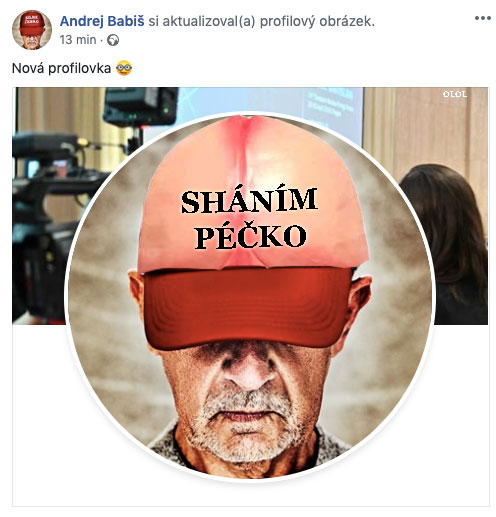The image size is (496, 517).
Task: Click the red cap visor
Action: [x=246, y=308]
